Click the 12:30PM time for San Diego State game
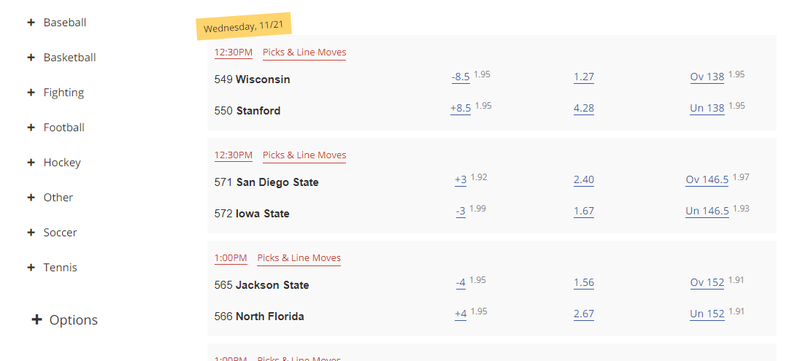 [x=233, y=155]
